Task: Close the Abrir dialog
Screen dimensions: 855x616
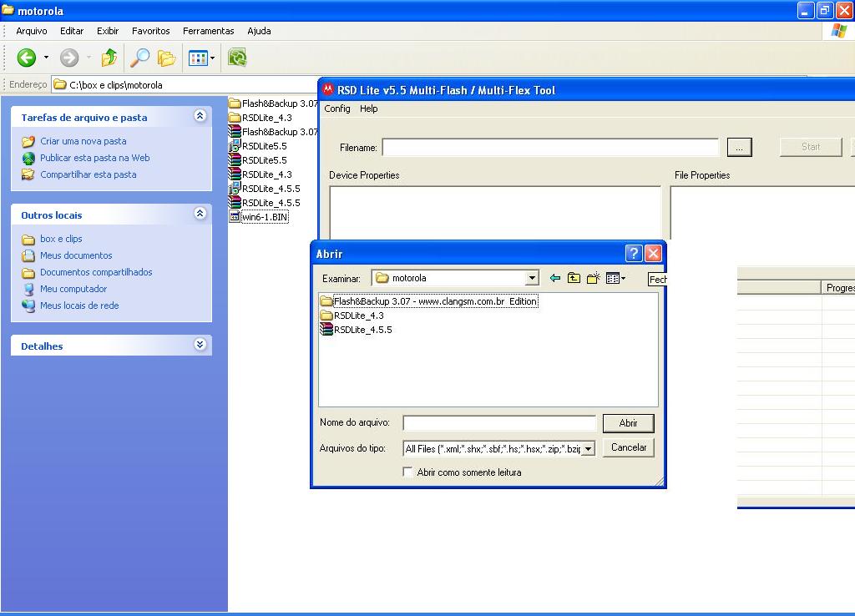Action: [x=653, y=254]
